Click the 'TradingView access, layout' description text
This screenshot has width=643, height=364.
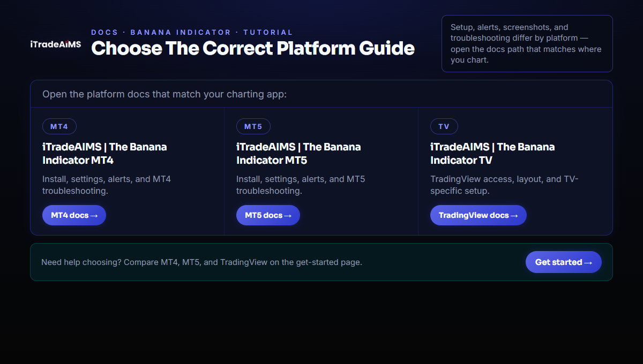point(504,185)
